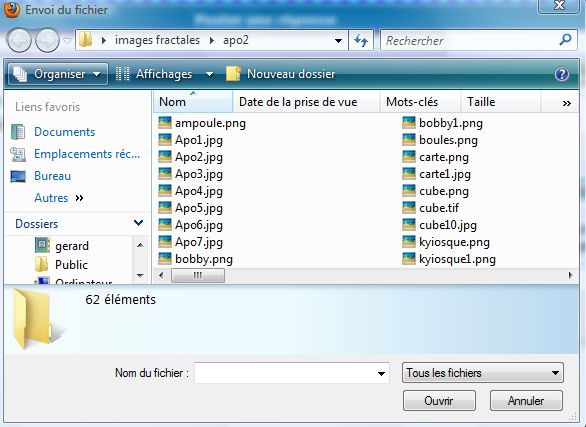The width and height of the screenshot is (586, 427).
Task: Click the Annuler button
Action: tap(526, 401)
